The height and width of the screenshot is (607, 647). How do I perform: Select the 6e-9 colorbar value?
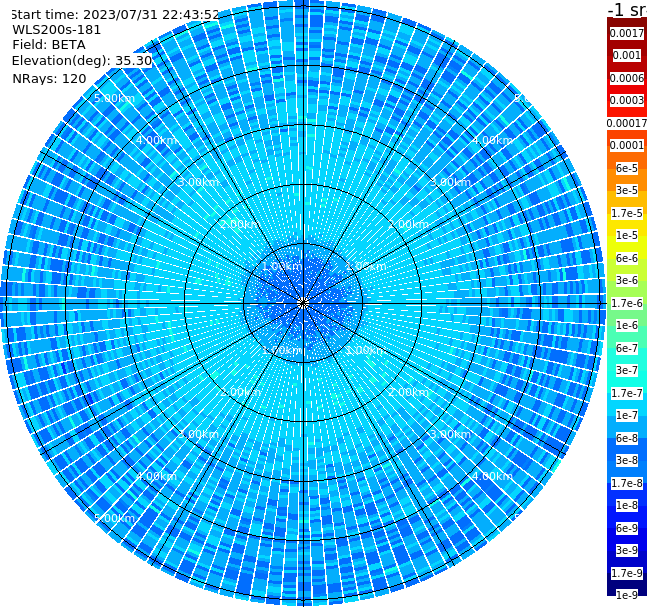pyautogui.click(x=627, y=528)
